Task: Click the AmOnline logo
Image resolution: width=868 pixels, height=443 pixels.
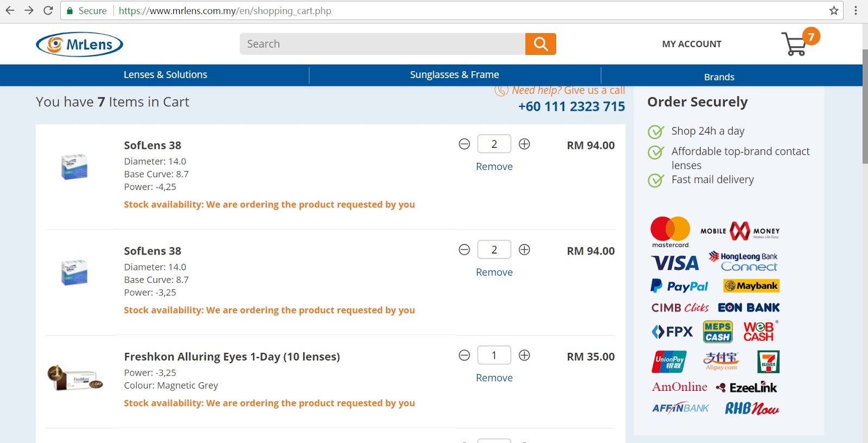Action: coord(679,387)
